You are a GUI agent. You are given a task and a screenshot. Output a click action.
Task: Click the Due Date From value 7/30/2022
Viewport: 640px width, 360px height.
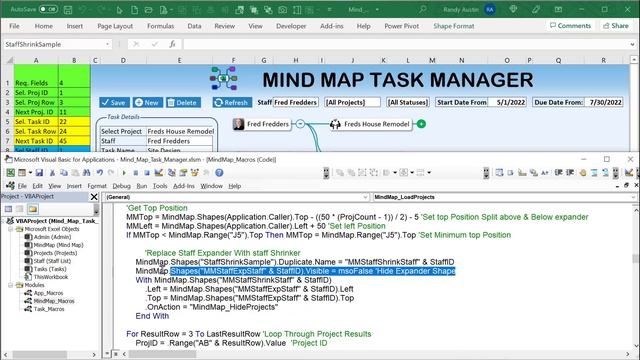click(604, 102)
